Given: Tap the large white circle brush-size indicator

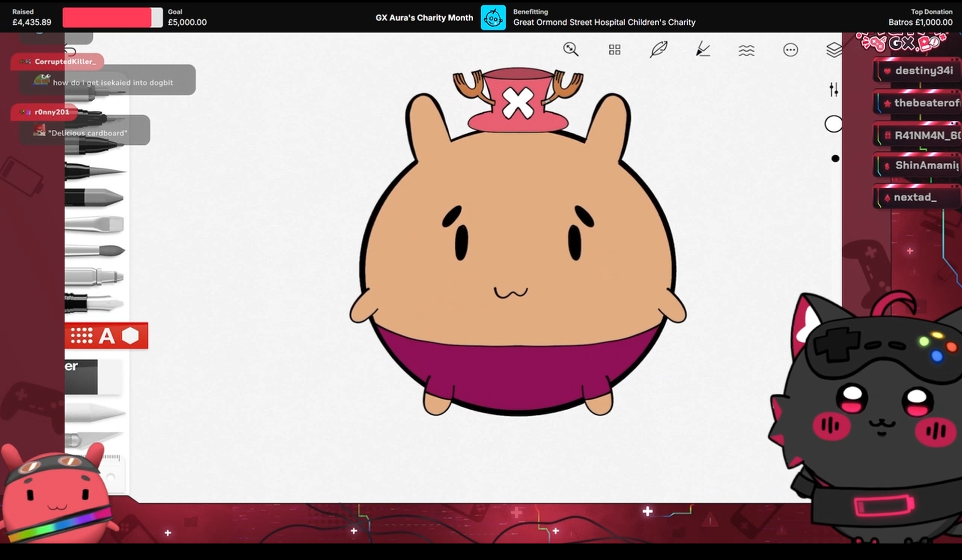Looking at the screenshot, I should click(x=833, y=124).
